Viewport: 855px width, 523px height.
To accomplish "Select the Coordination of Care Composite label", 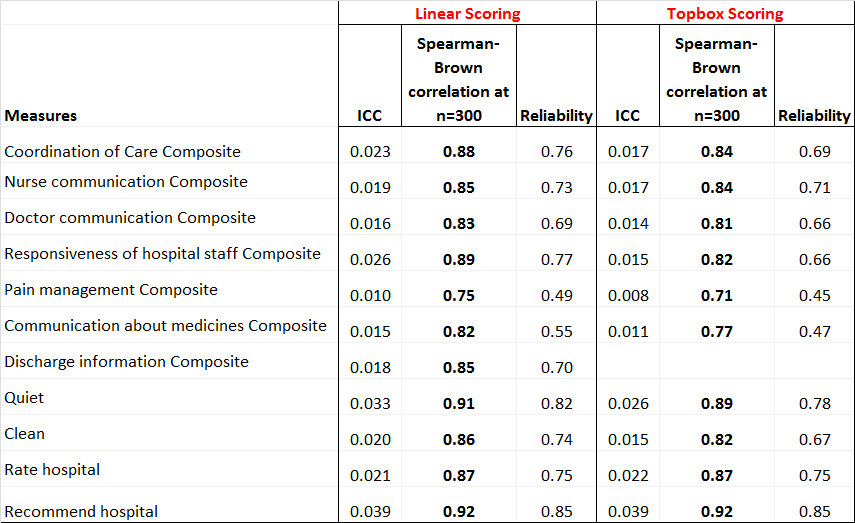I will (x=123, y=152).
